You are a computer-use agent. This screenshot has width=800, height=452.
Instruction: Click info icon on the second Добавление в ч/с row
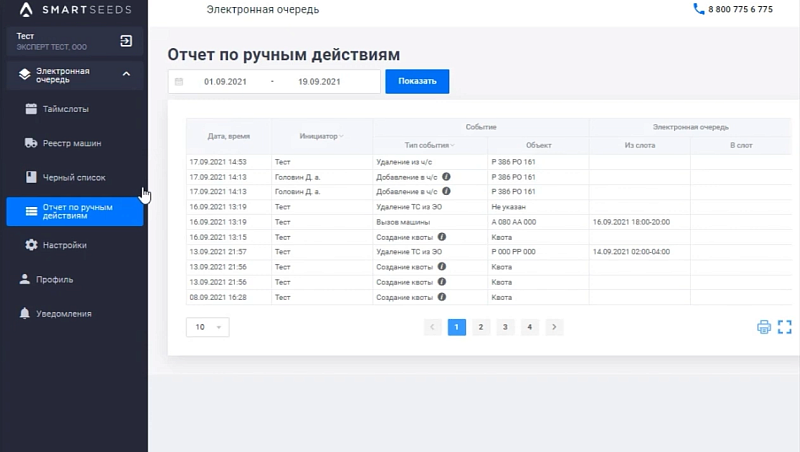[x=446, y=191]
